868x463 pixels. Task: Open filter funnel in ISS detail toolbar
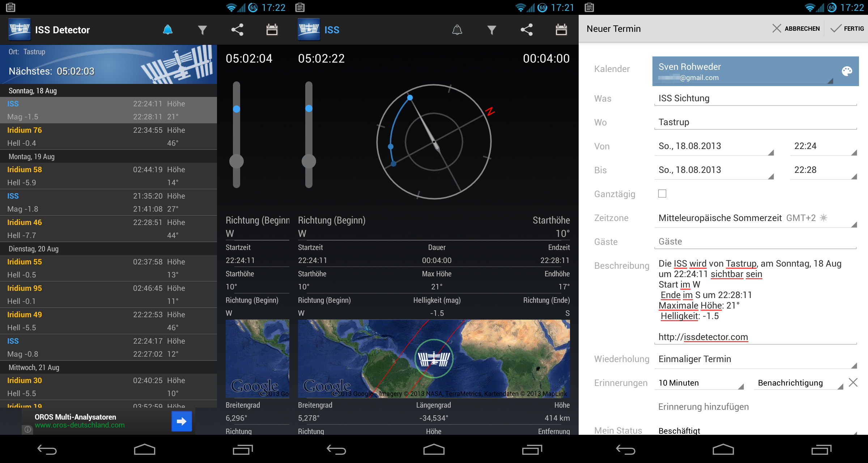click(492, 30)
